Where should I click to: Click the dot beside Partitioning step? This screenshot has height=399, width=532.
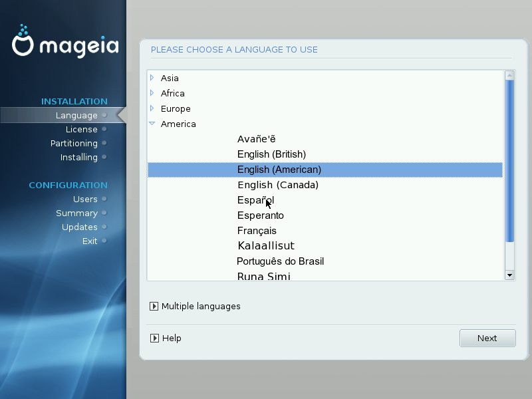click(x=104, y=143)
